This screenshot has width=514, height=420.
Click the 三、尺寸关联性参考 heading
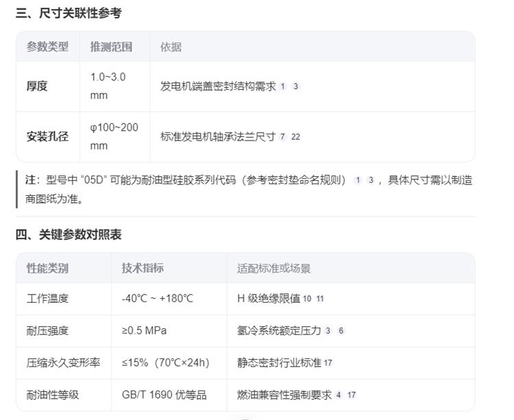click(x=69, y=13)
